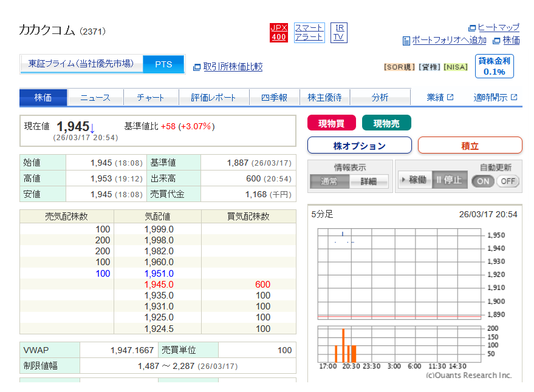This screenshot has width=534, height=392.
Task: Select 東証プライム market option
Action: [x=81, y=64]
